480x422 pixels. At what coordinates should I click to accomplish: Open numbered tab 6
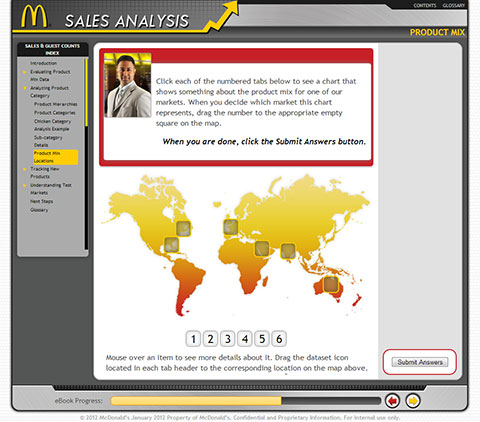coord(279,339)
